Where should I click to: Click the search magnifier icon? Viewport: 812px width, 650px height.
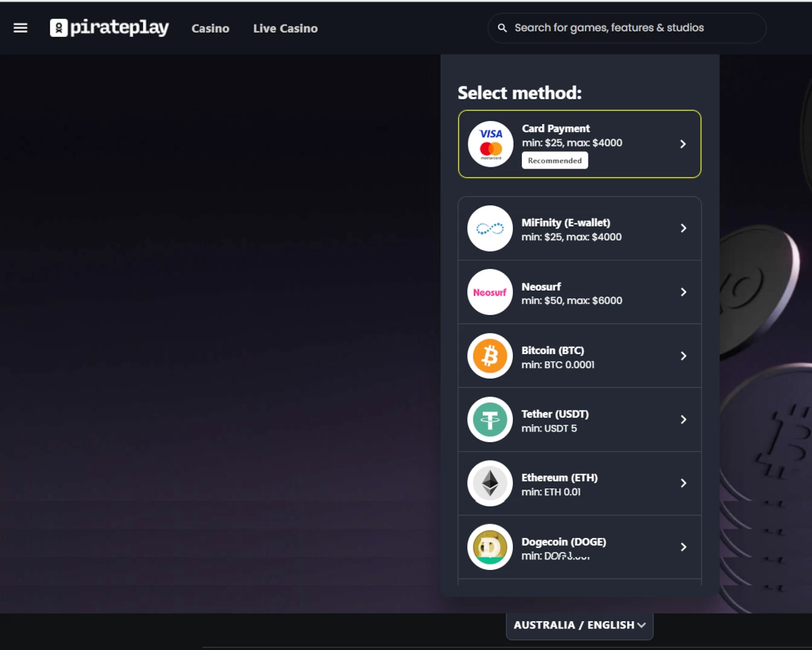(x=502, y=28)
